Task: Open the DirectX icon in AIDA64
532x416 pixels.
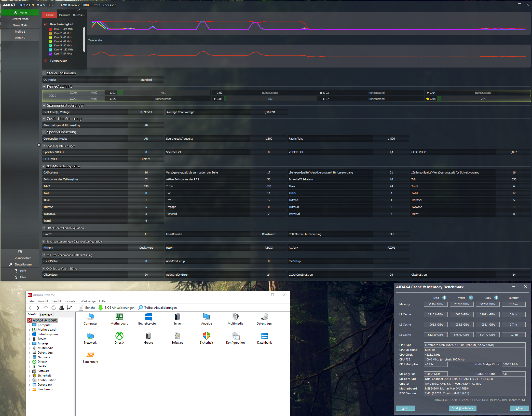Action: (119, 336)
